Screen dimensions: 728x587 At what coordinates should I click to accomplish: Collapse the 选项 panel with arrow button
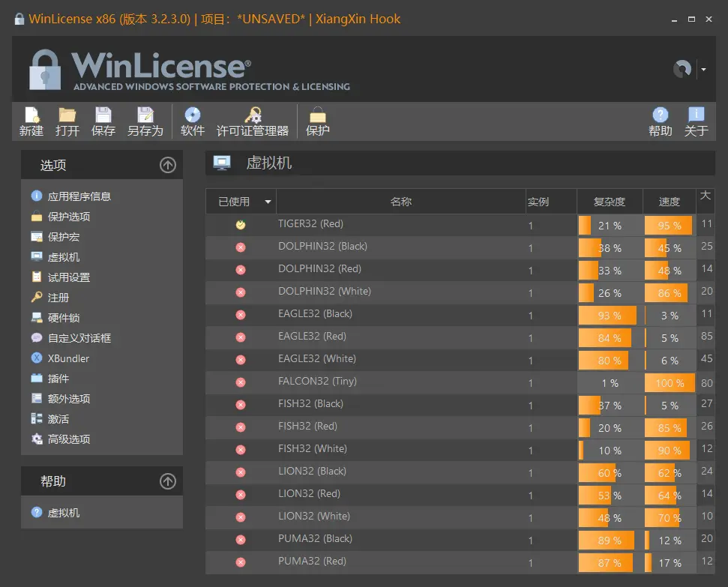[x=168, y=165]
